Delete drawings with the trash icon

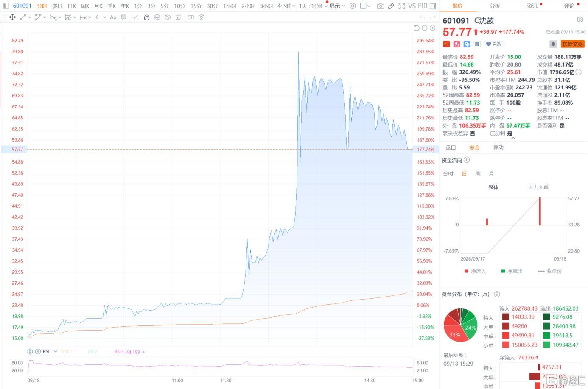pos(178,17)
